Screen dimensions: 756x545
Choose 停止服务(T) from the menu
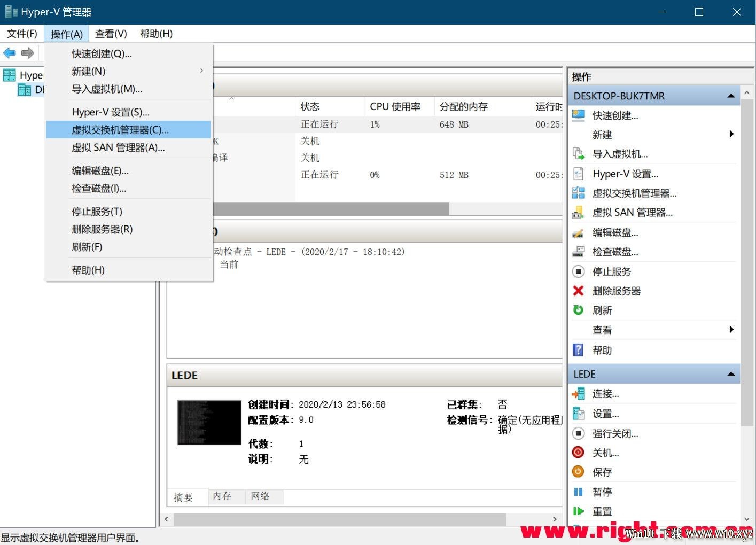coord(128,212)
